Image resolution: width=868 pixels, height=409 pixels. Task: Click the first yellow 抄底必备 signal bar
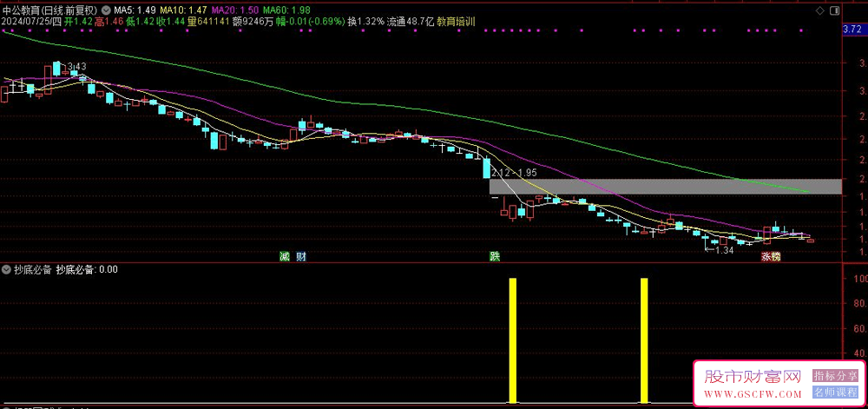[x=513, y=340]
